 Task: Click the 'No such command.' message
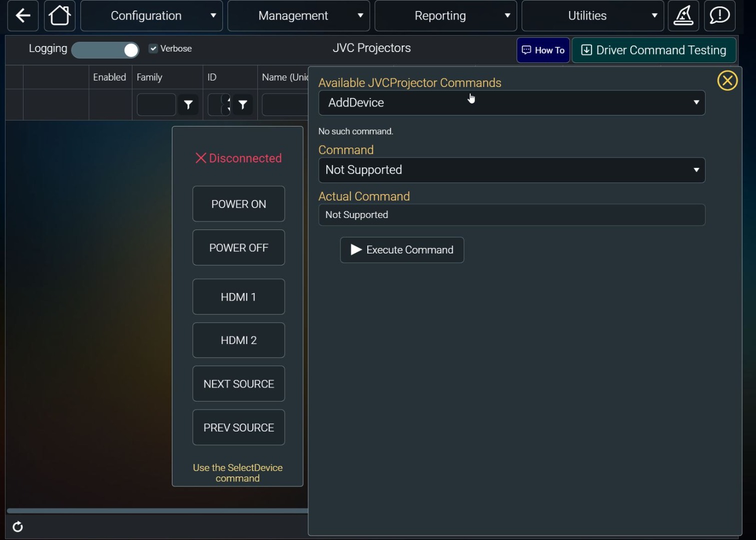coord(356,131)
